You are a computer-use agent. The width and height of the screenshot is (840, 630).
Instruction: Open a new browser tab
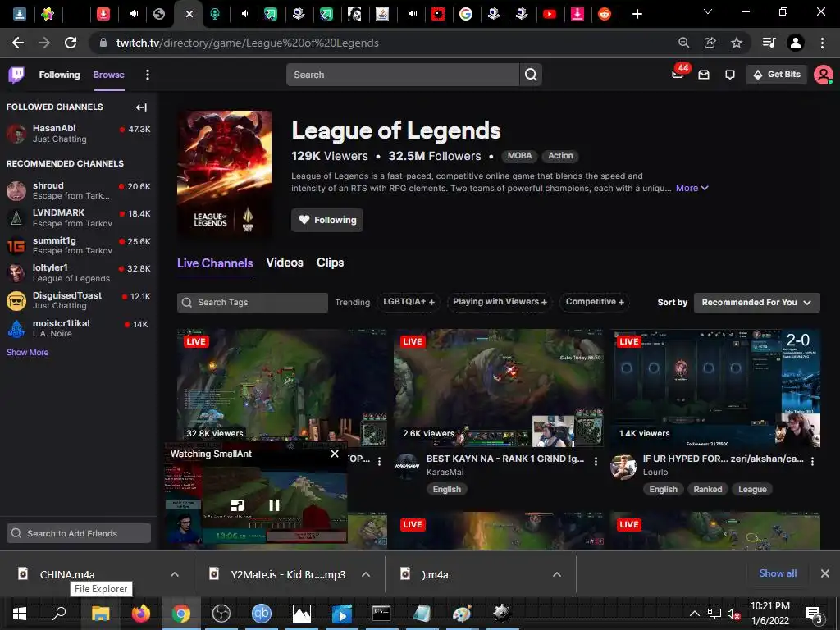click(637, 14)
